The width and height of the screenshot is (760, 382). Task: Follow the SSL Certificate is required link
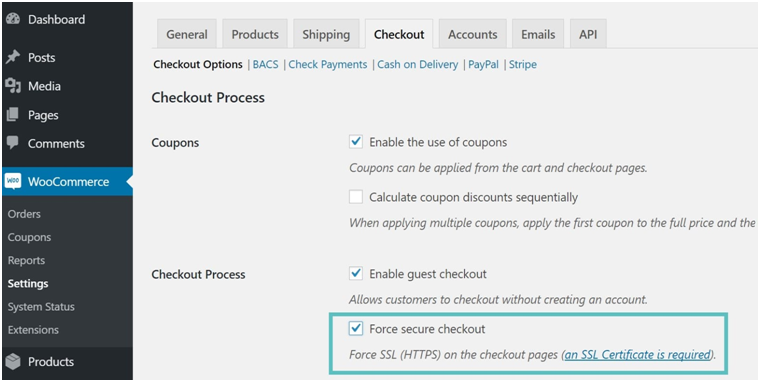tap(638, 355)
